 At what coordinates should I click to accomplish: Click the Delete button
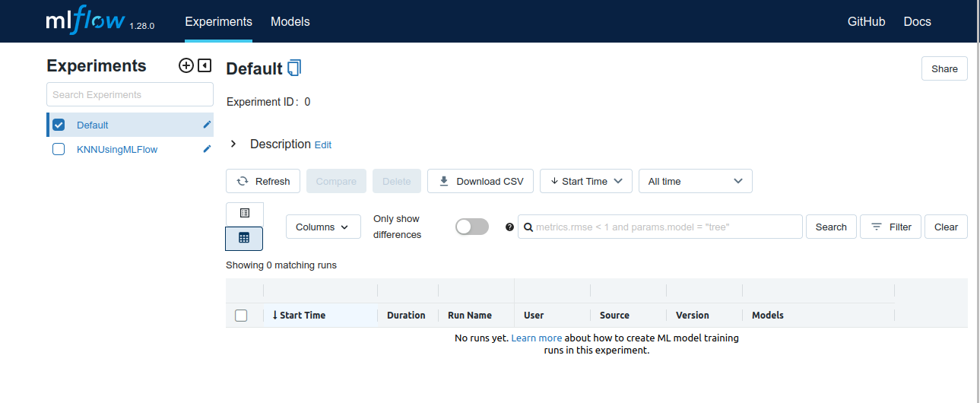pos(397,181)
